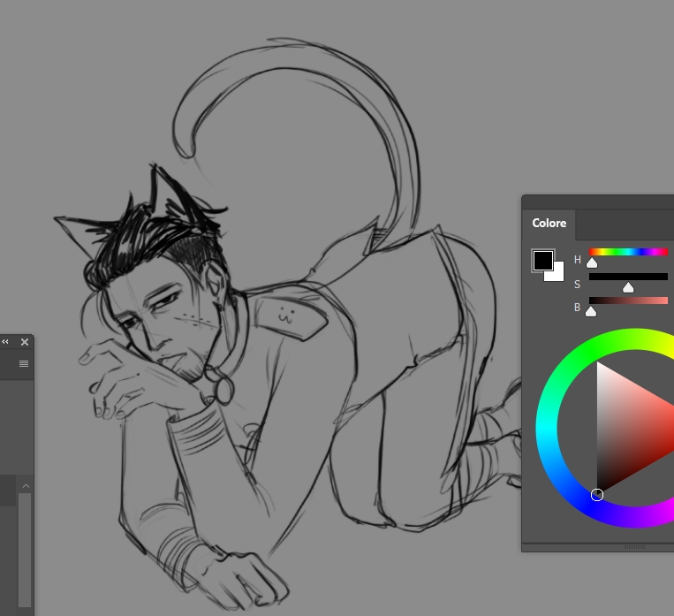Collapse the left panel with the double-arrow icon
674x616 pixels.
[5, 341]
